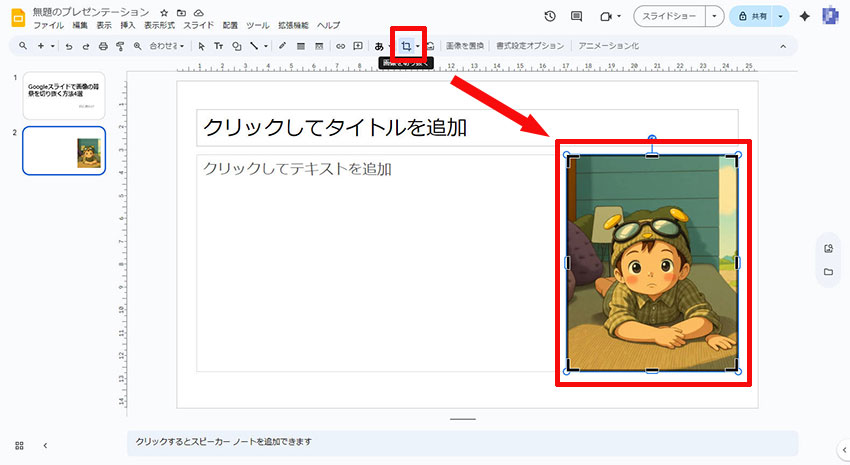Viewport: 850px width, 465px height.
Task: Expand the 共有 share options arrow
Action: [x=780, y=16]
